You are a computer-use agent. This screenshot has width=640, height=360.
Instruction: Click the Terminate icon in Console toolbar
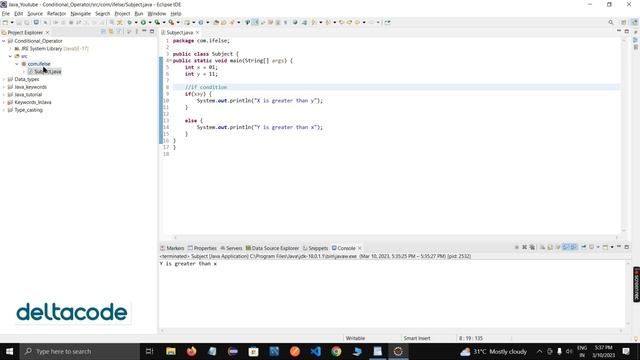click(x=517, y=247)
